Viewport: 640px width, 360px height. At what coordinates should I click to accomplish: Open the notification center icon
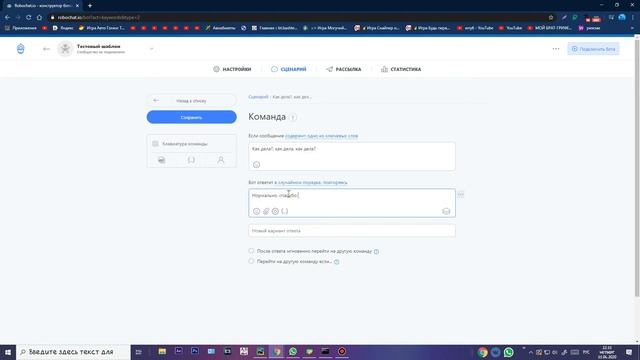tap(629, 352)
